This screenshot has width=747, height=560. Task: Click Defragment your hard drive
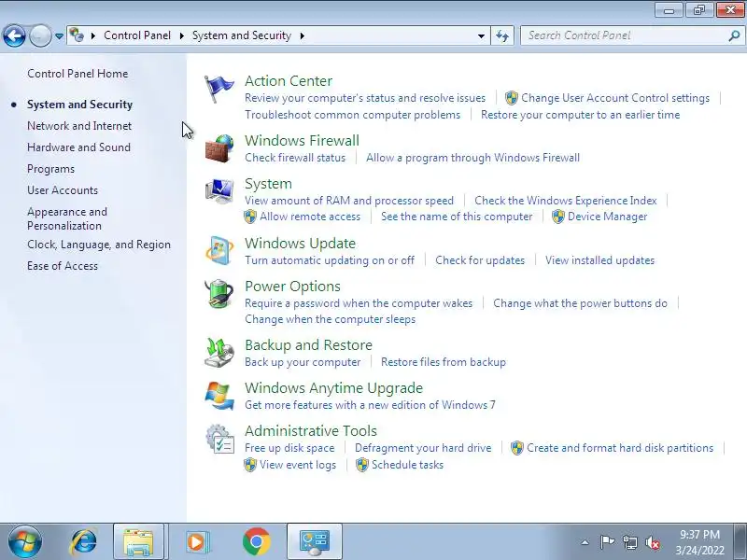click(x=423, y=448)
